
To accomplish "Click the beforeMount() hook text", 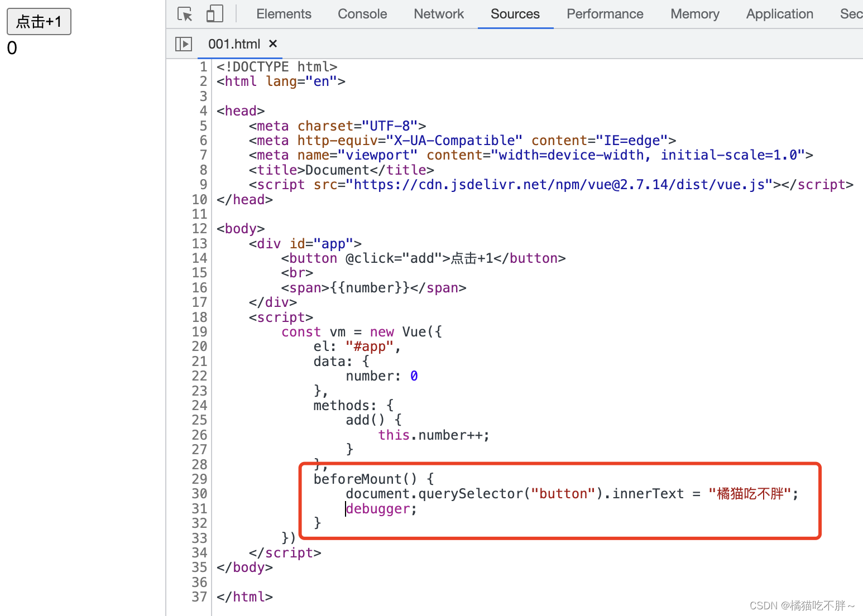I will coord(365,479).
